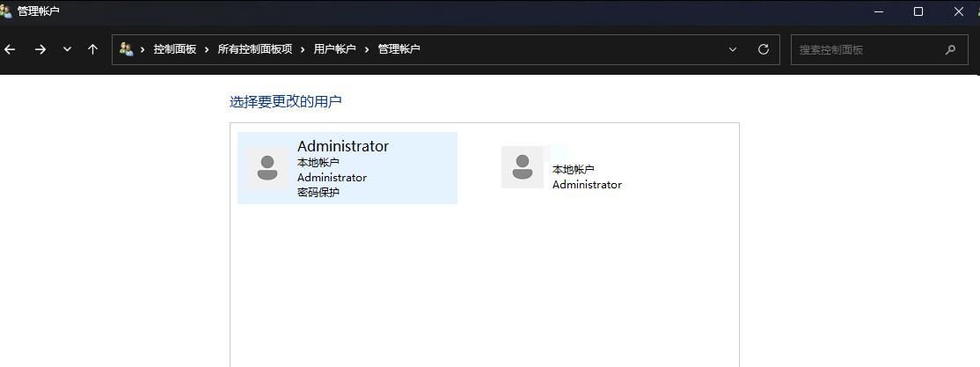Go forward using the right arrow
Image resolution: width=980 pixels, height=367 pixels.
pos(40,49)
